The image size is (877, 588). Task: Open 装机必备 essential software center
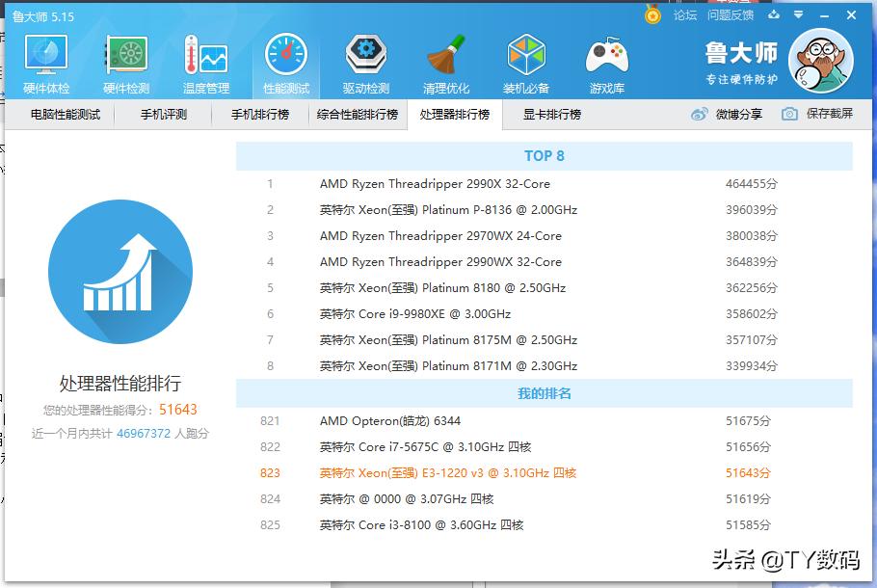tap(526, 58)
